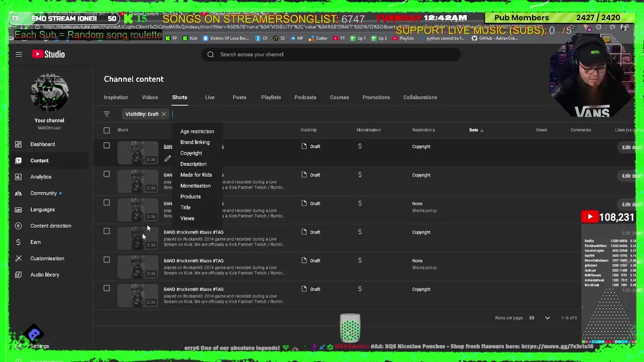The height and width of the screenshot is (362, 644).
Task: Open Earn in the sidebar
Action: pyautogui.click(x=35, y=242)
